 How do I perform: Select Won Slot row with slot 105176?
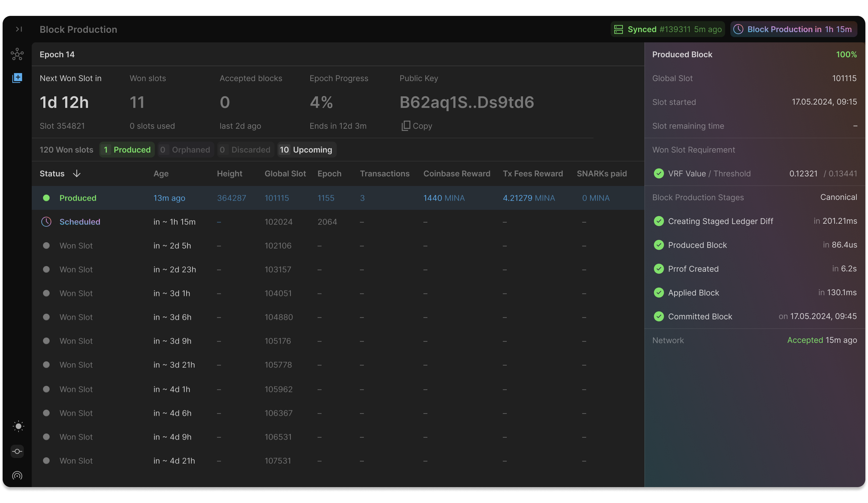coord(337,341)
